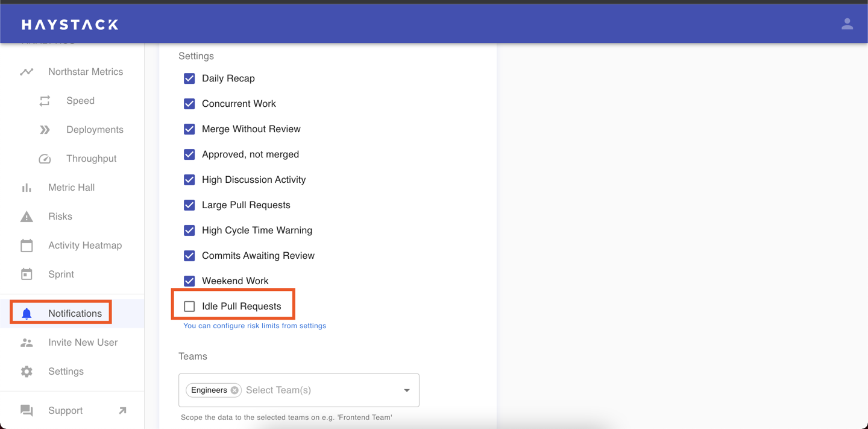Click the Daily Recap label

[x=228, y=78]
